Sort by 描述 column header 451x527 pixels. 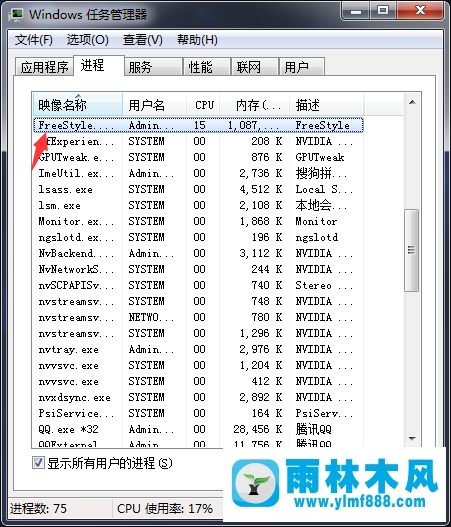tap(327, 105)
